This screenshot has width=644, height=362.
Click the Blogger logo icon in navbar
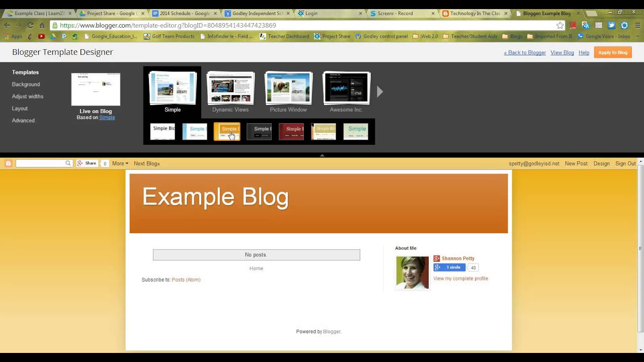point(8,163)
